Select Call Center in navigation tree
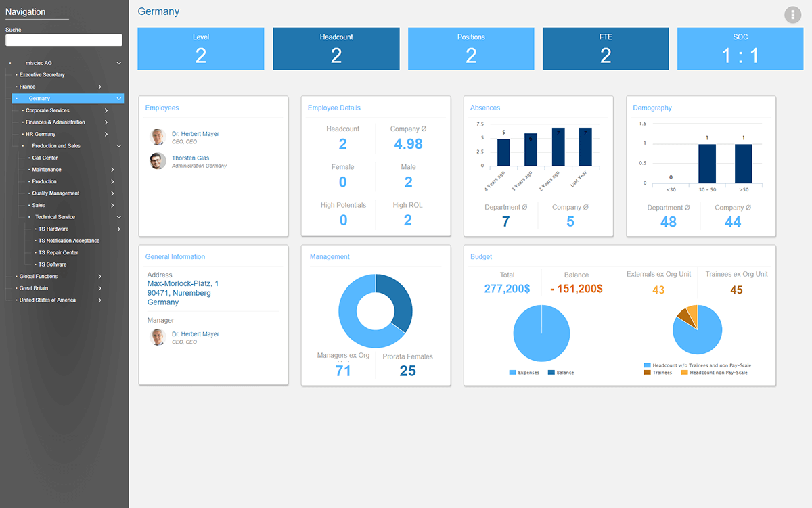 (x=45, y=158)
